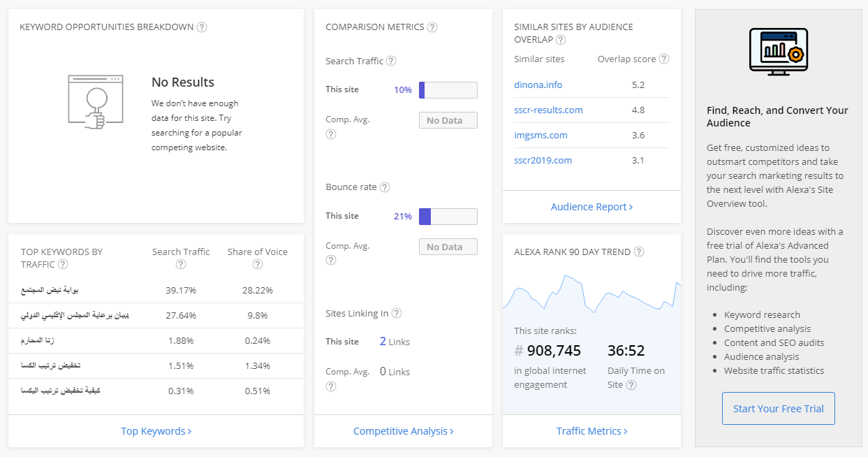Open the Top Keywords link

(156, 431)
